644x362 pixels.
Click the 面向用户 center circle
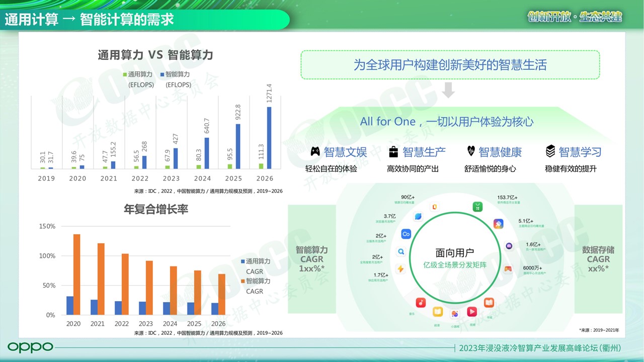click(454, 258)
